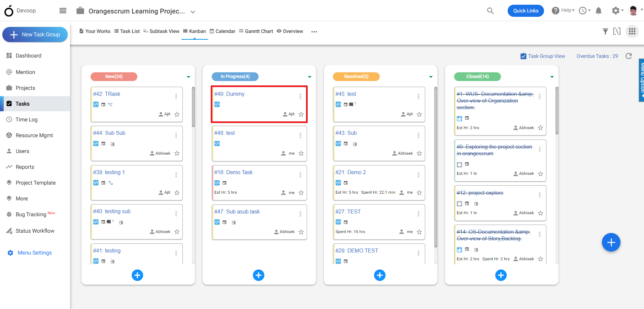This screenshot has height=309, width=644.
Task: Expand the More sidebar item
Action: [22, 198]
